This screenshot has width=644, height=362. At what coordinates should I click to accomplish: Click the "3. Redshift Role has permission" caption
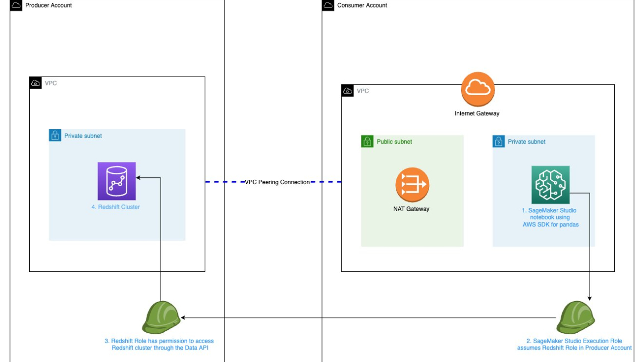coord(159,344)
